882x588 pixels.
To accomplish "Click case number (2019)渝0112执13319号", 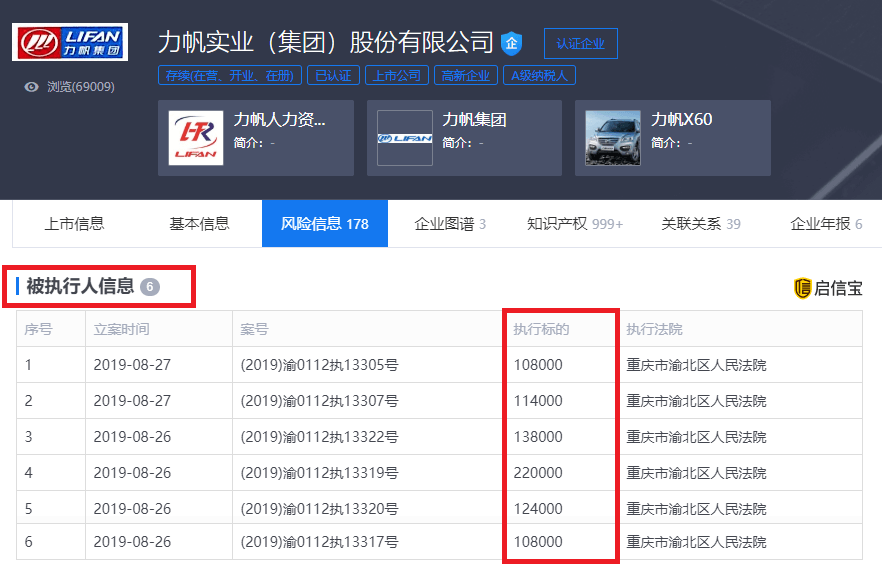I will click(x=320, y=473).
